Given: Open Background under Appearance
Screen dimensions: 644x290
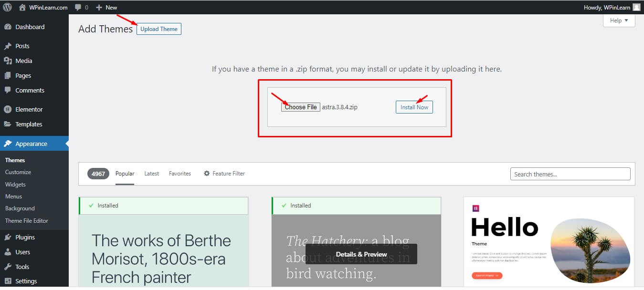Looking at the screenshot, I should (20, 208).
